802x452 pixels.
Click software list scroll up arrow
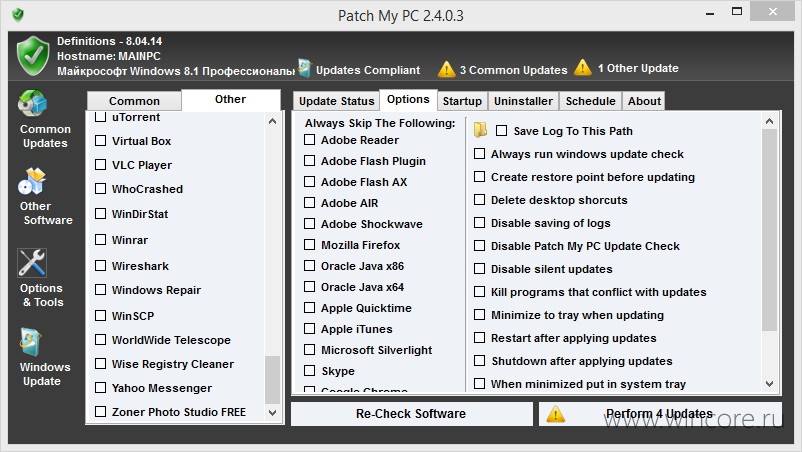(273, 121)
